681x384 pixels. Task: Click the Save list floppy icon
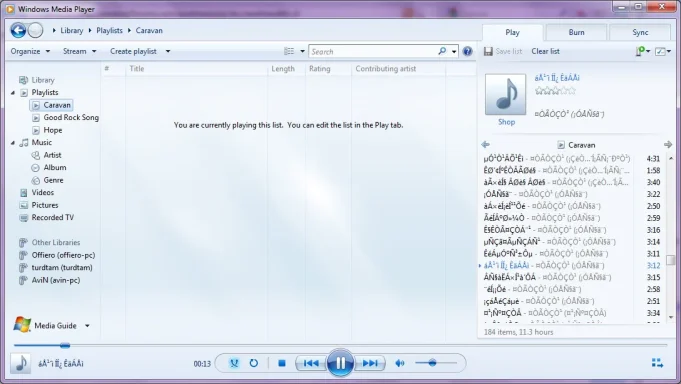pyautogui.click(x=488, y=51)
